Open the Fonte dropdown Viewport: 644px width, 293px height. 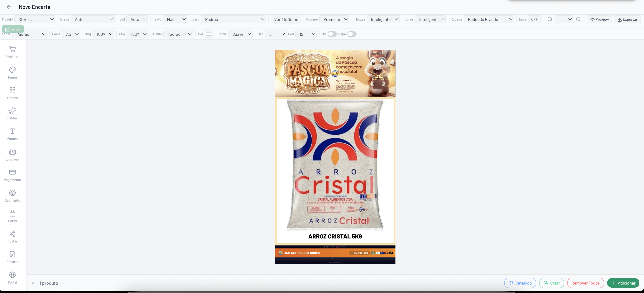point(30,34)
